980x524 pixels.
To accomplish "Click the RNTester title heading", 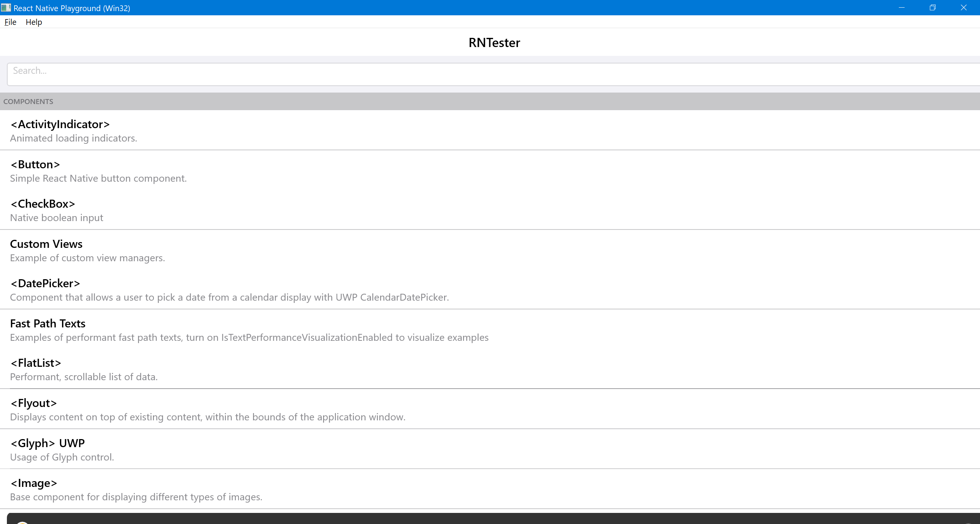I will tap(494, 42).
